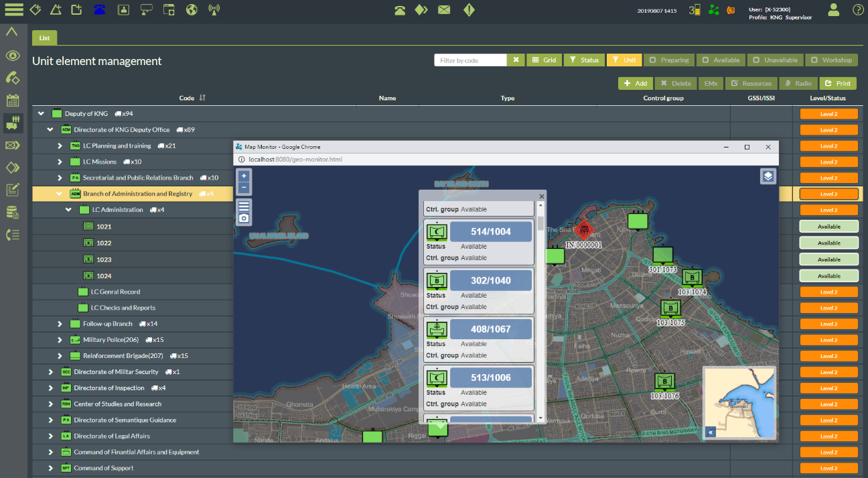
Task: Collapse the Deputy of KNG tree node
Action: [x=41, y=113]
